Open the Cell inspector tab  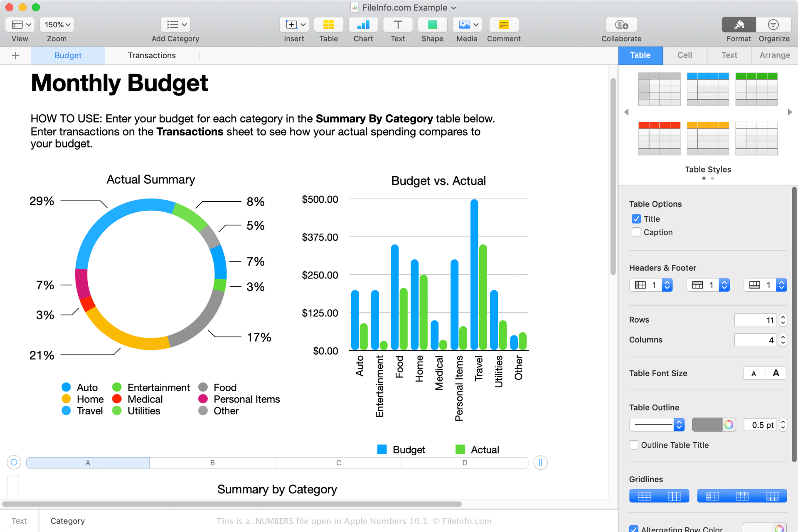coord(685,55)
